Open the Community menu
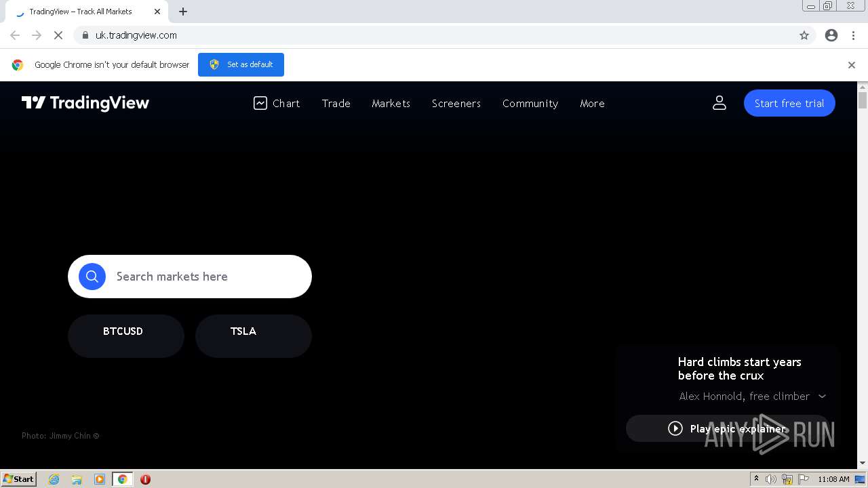The image size is (868, 488). click(530, 103)
